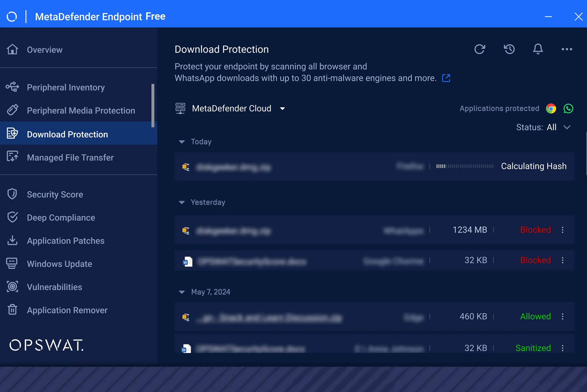Open options for the 460 KB Allowed file
This screenshot has height=392, width=587.
[563, 316]
